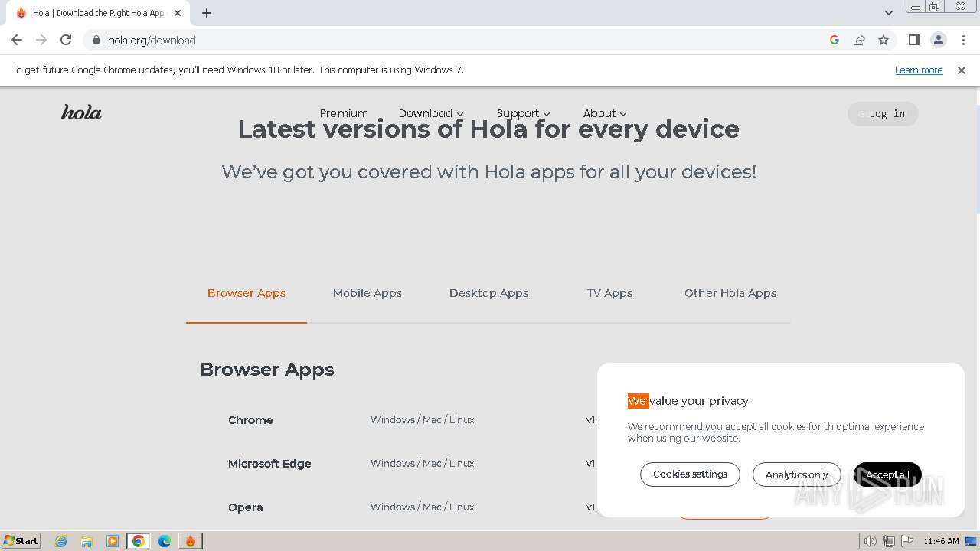
Task: Click the Microsoft Edge row label
Action: click(x=269, y=464)
